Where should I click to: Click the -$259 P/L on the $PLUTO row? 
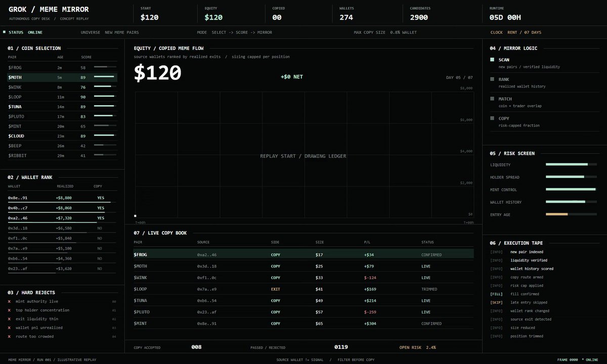371,312
